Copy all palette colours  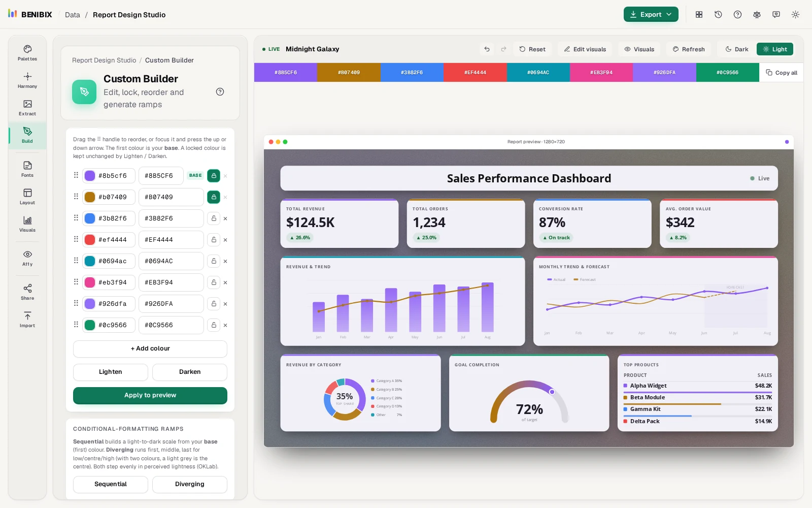[x=782, y=73]
